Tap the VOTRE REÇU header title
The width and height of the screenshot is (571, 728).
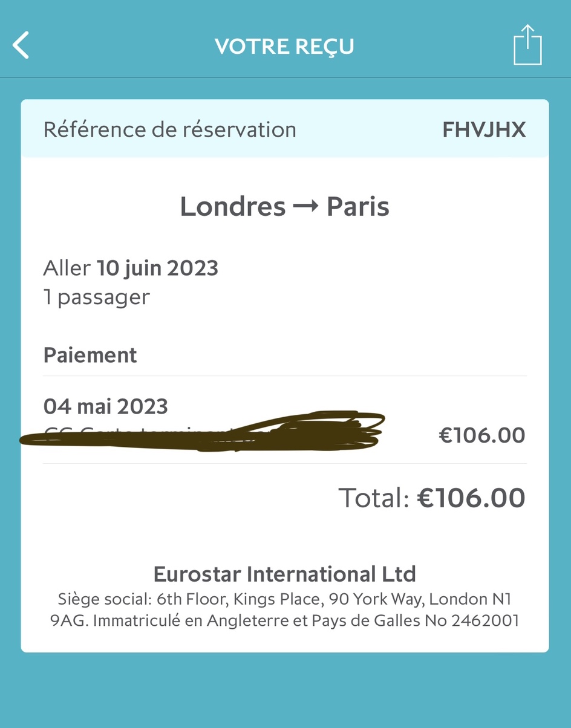point(284,47)
